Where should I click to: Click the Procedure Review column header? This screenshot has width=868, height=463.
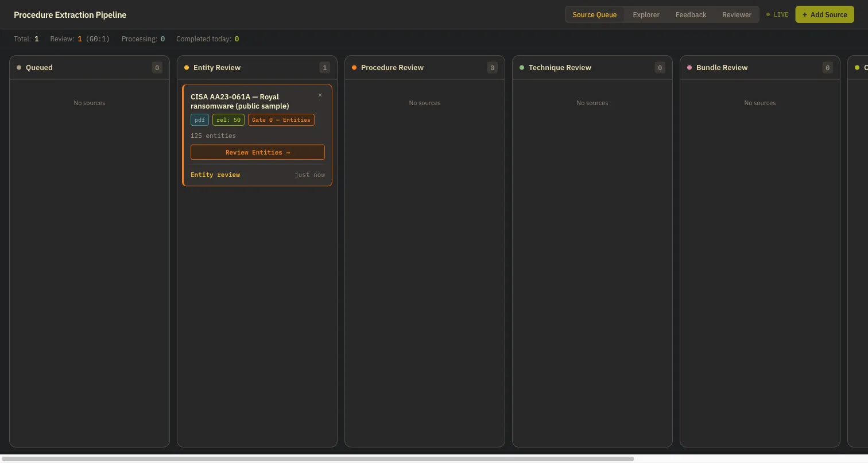pos(425,68)
